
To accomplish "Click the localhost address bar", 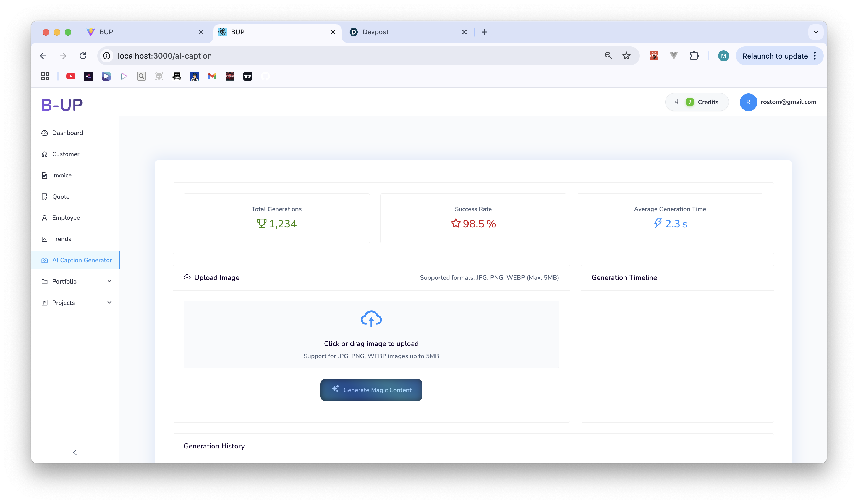I will [307, 56].
